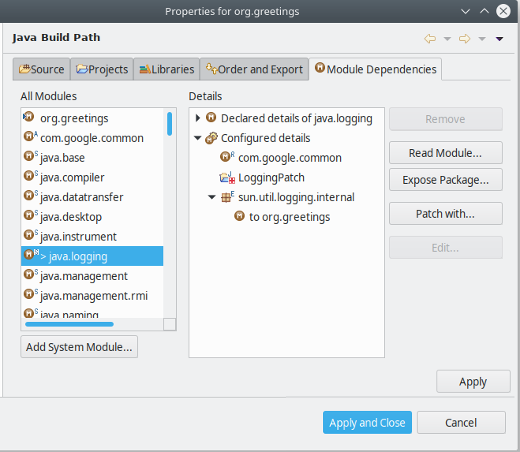Screen dimensions: 520x452
Task: Click the Projects tab folder icon
Action: pyautogui.click(x=82, y=69)
